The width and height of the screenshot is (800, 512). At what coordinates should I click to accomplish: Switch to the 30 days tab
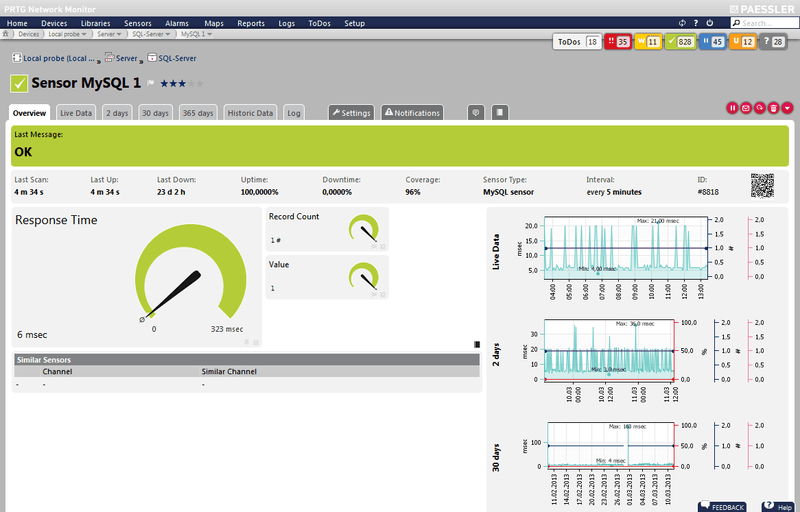155,113
